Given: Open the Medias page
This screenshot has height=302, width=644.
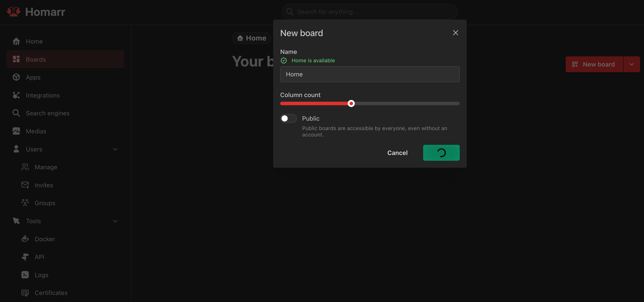Looking at the screenshot, I should [65, 131].
